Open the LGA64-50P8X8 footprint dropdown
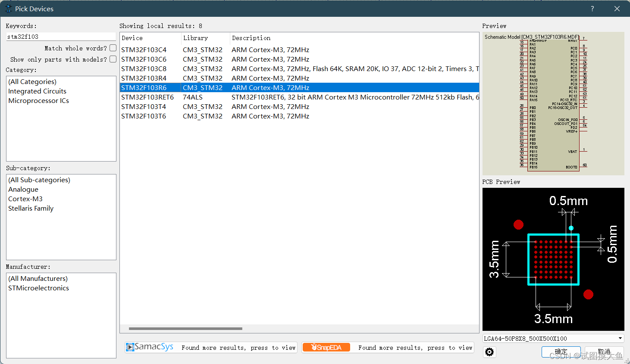 point(620,338)
